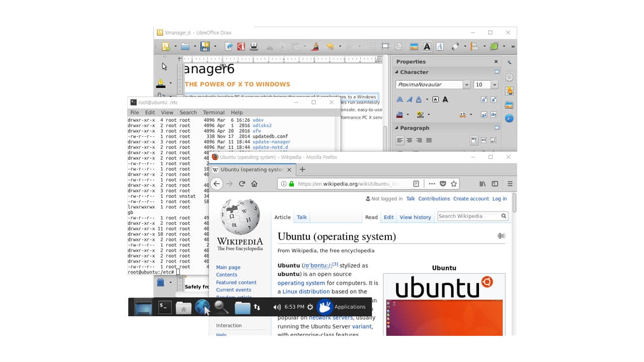644x362 pixels.
Task: Open the font color dropdown arrow
Action: (x=407, y=115)
